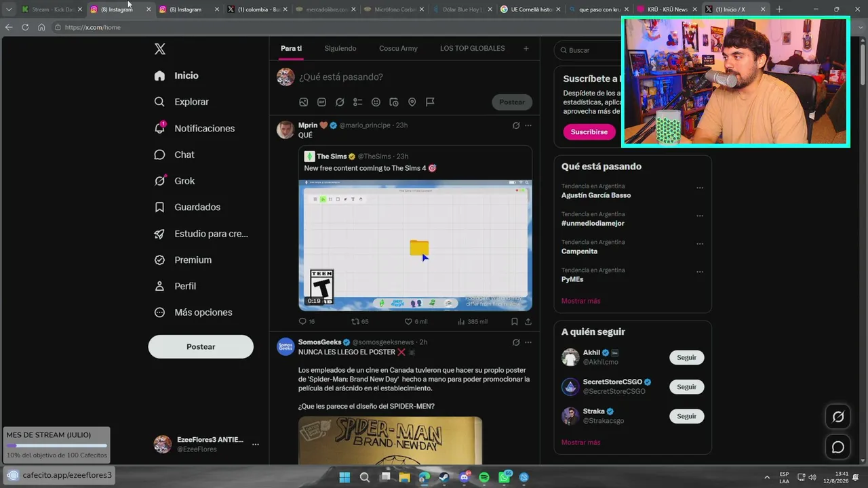Open Spotify from the taskbar
This screenshot has width=868, height=488.
(x=484, y=477)
